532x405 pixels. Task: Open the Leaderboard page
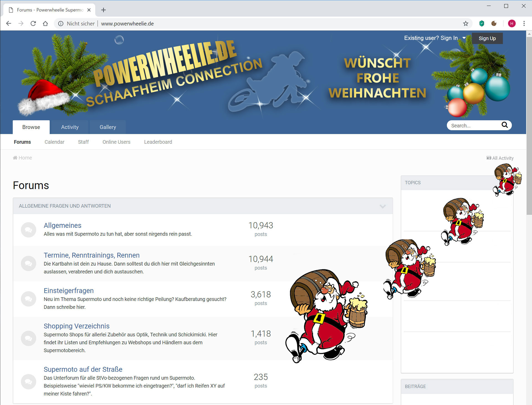(x=158, y=142)
